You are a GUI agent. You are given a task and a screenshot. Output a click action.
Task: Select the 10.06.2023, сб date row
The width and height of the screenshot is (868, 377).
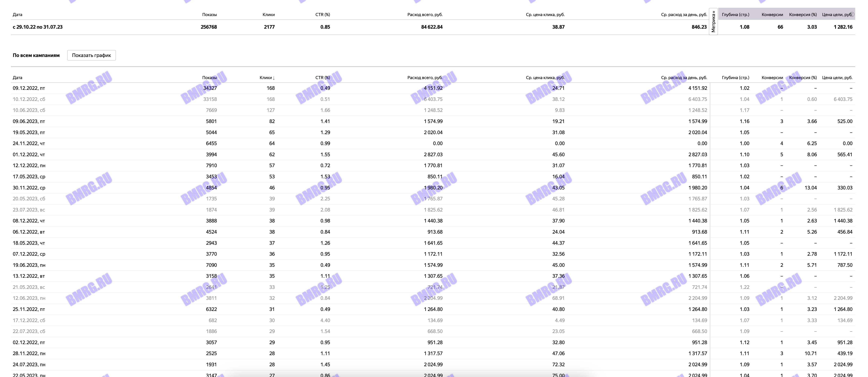pos(29,110)
